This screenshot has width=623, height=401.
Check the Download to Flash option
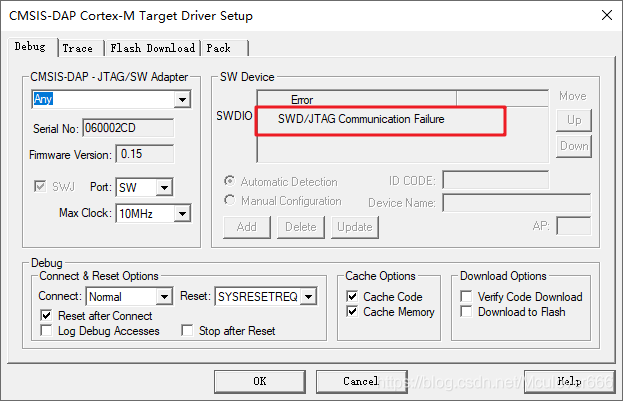(x=466, y=312)
